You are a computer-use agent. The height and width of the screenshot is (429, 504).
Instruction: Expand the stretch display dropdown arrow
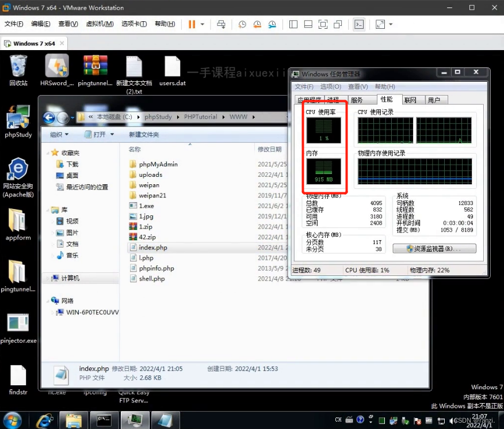click(x=391, y=24)
